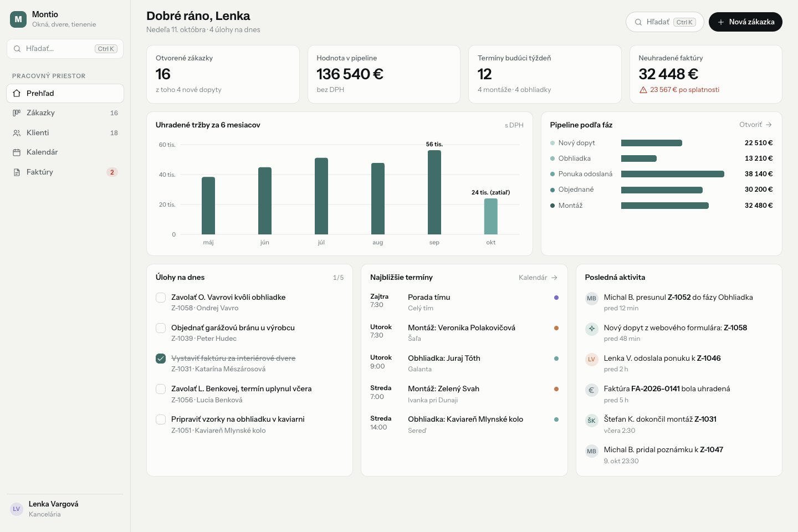Open Faktúry in the sidebar menu
The height and width of the screenshot is (532, 798).
click(65, 172)
